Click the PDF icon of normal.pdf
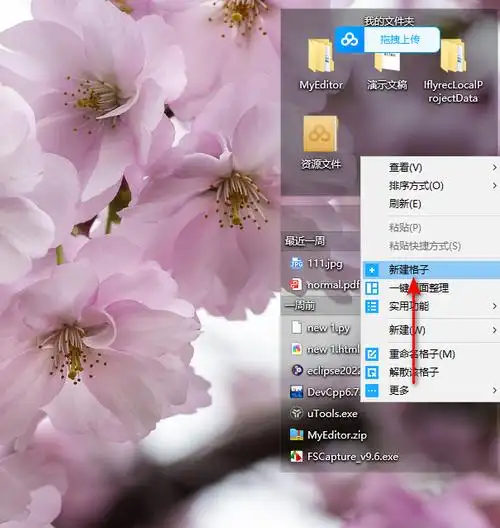500x528 pixels. pos(296,285)
